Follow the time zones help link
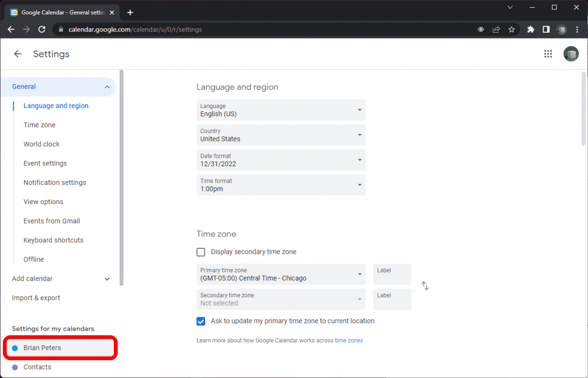Image resolution: width=588 pixels, height=378 pixels. point(349,340)
